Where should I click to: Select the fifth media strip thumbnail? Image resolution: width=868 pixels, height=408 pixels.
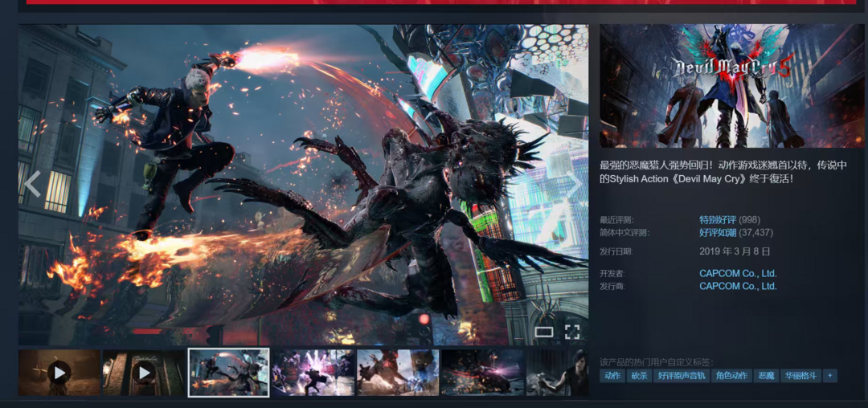click(398, 373)
